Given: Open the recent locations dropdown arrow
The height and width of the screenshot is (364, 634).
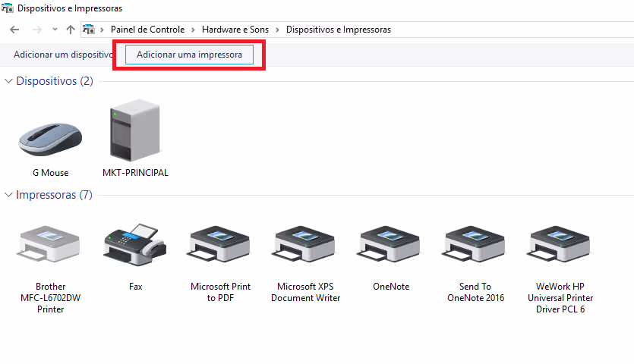Looking at the screenshot, I should coord(55,30).
